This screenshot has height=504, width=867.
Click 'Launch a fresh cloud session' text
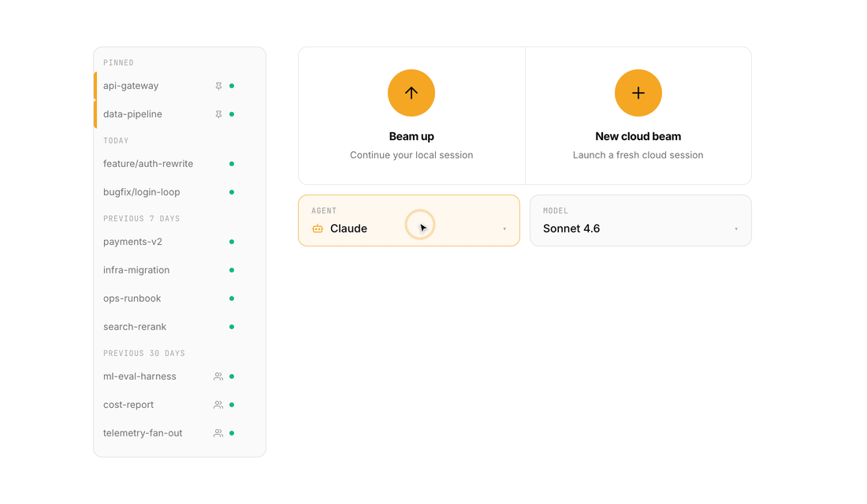pyautogui.click(x=638, y=155)
